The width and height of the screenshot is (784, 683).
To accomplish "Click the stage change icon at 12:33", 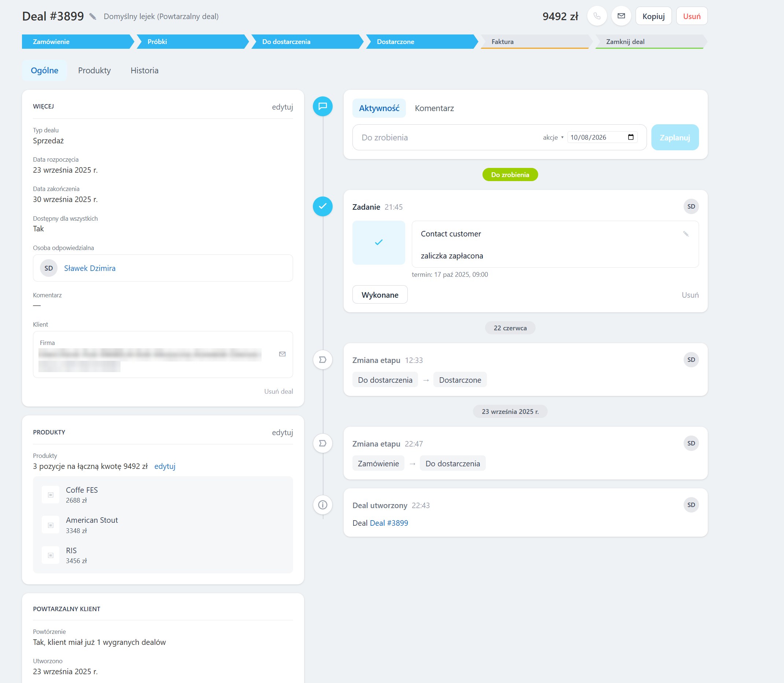I will point(322,360).
